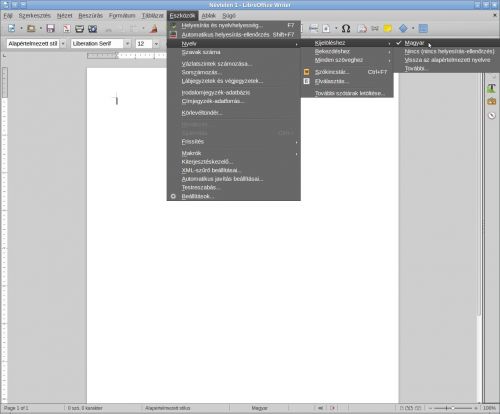The height and width of the screenshot is (414, 500).
Task: Click the footnote icon right of Omega
Action: pyautogui.click(x=362, y=29)
